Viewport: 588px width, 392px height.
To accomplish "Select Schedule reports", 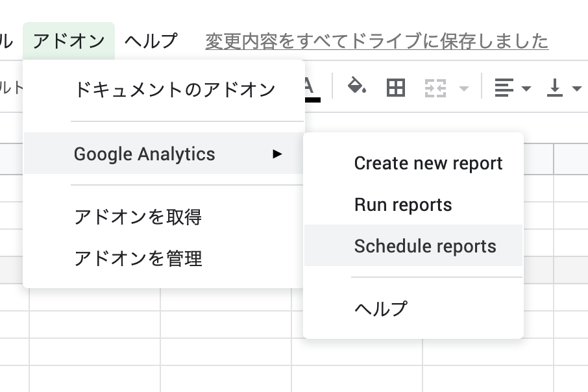I will click(413, 246).
